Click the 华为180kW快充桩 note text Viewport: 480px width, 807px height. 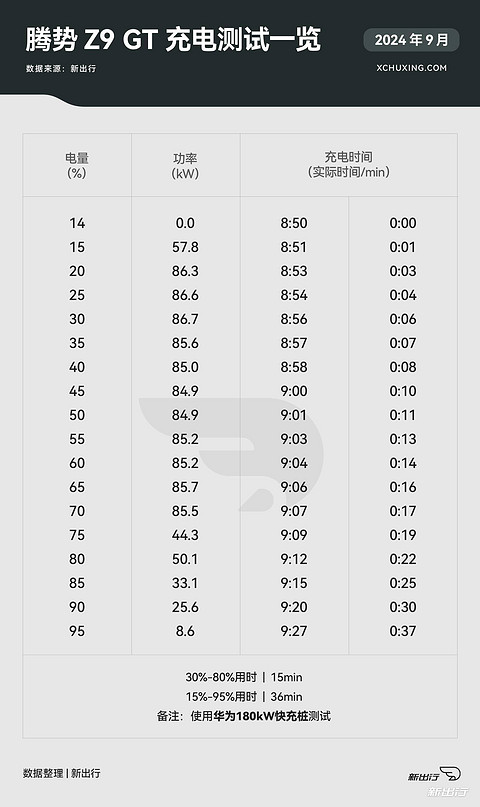click(261, 716)
